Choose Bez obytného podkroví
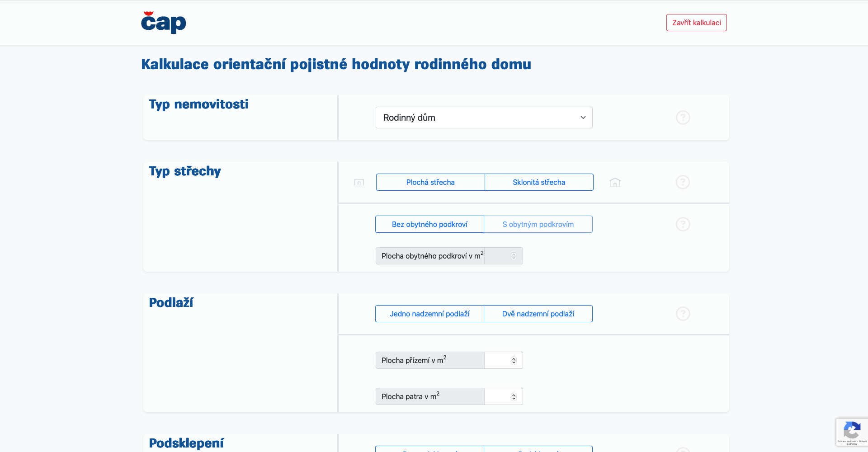This screenshot has height=452, width=868. (429, 224)
